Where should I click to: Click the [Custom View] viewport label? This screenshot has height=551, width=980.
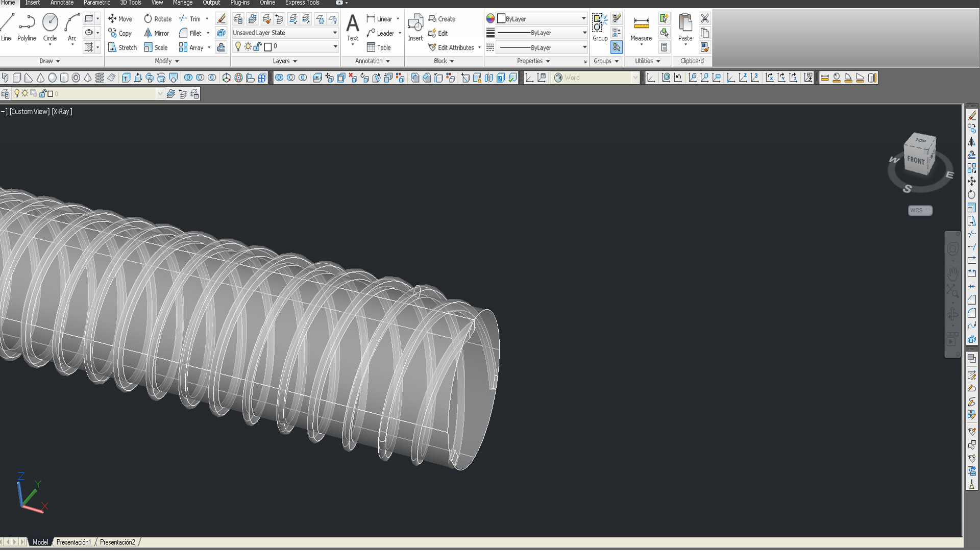[30, 111]
